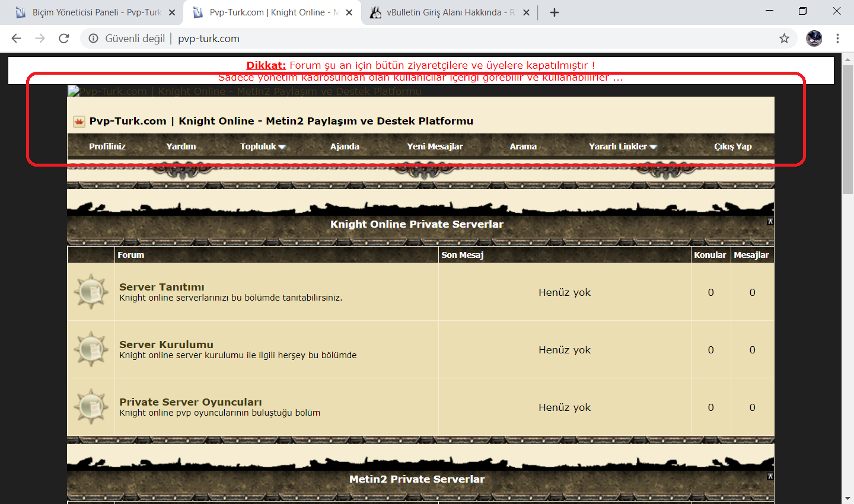Bookmark this page with the star icon

pos(784,39)
